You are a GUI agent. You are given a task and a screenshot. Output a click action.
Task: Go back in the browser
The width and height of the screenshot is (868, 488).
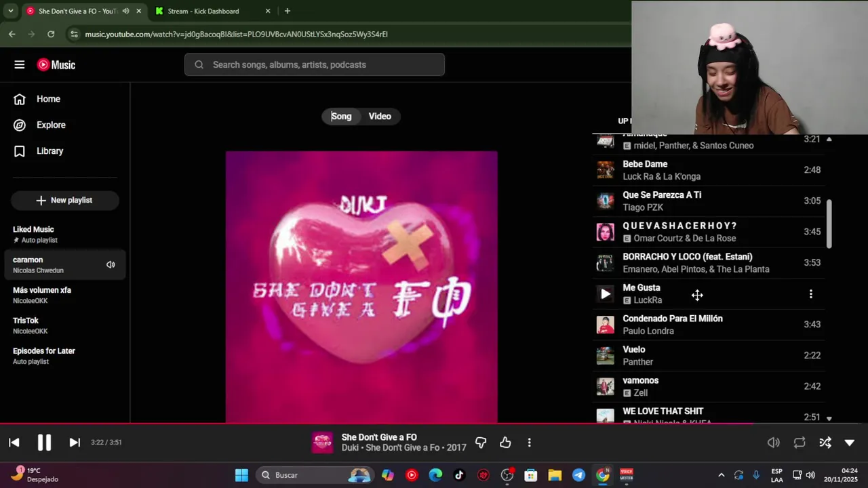12,34
